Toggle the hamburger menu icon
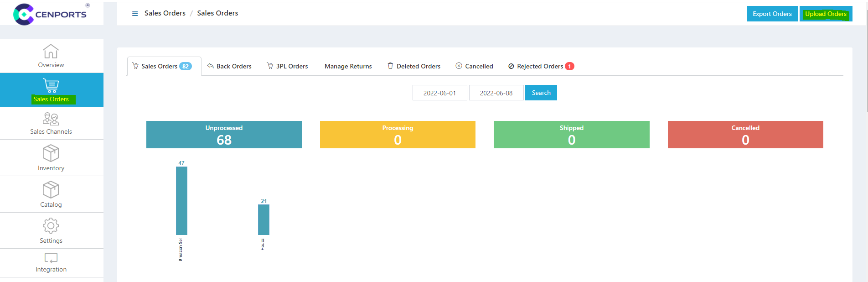Image resolution: width=868 pixels, height=282 pixels. click(135, 14)
